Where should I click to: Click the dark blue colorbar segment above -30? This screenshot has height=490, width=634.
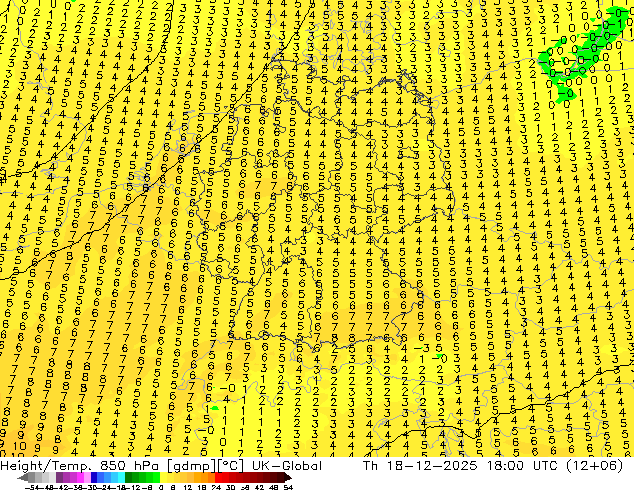94,477
